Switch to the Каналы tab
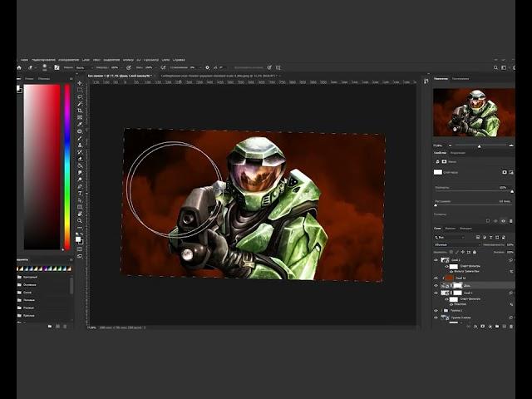Image resolution: width=532 pixels, height=399 pixels. (x=451, y=229)
